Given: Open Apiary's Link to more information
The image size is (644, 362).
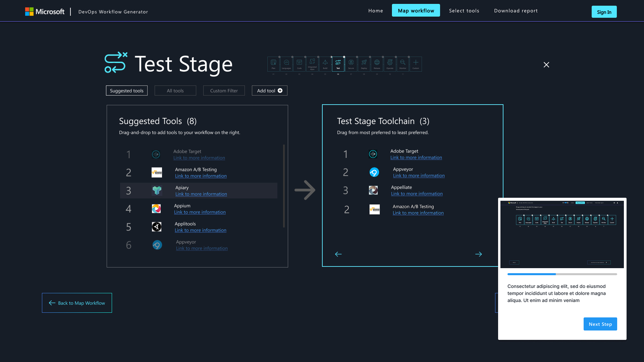Looking at the screenshot, I should (x=201, y=194).
